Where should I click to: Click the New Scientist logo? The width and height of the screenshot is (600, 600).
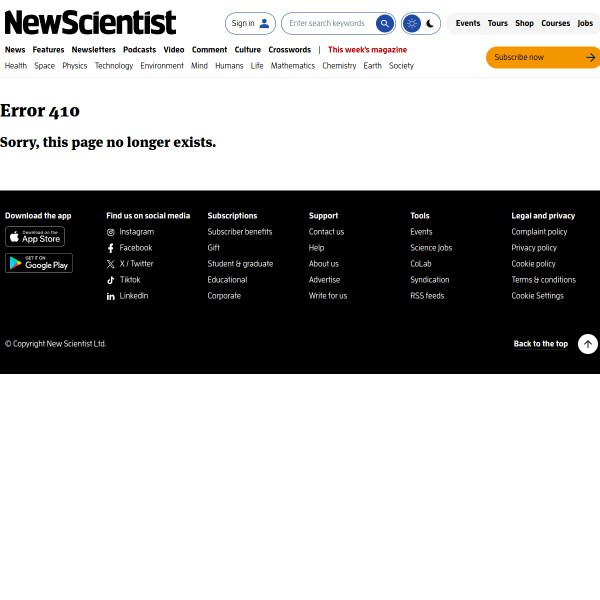(90, 22)
